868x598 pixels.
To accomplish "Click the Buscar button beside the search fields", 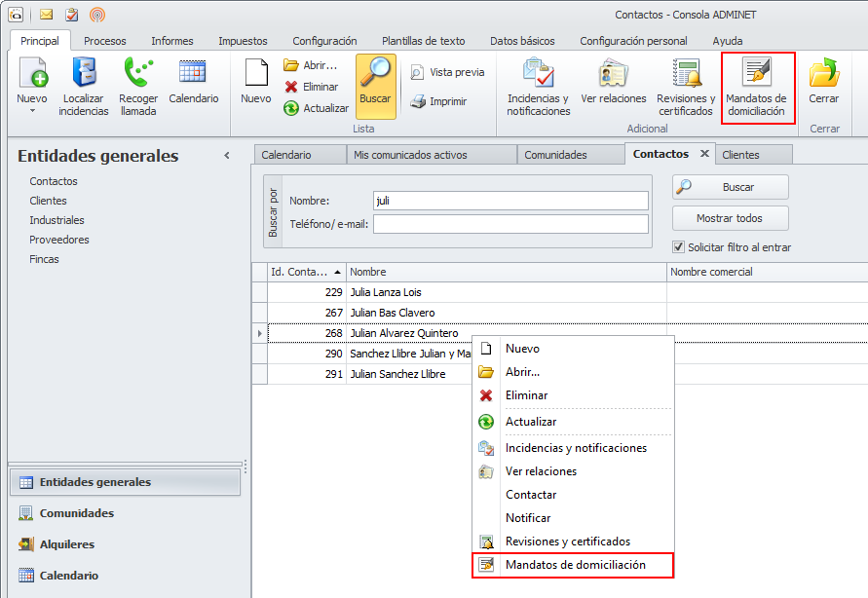I will click(730, 187).
